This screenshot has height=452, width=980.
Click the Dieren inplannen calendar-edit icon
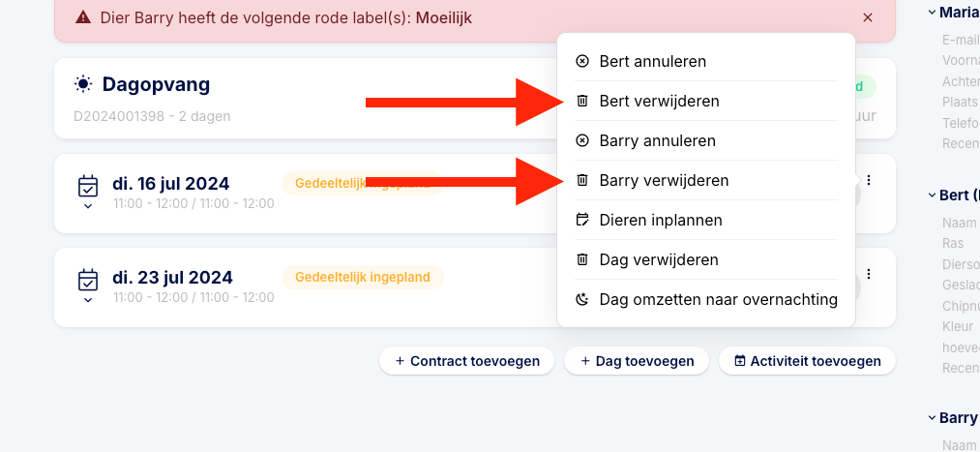582,220
